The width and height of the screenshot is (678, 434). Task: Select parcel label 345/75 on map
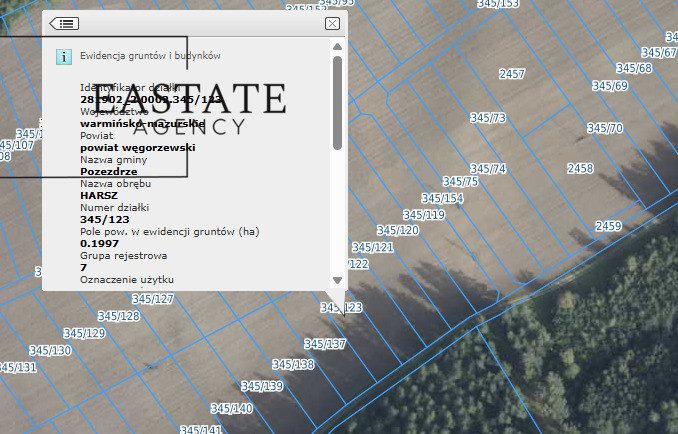click(x=461, y=182)
